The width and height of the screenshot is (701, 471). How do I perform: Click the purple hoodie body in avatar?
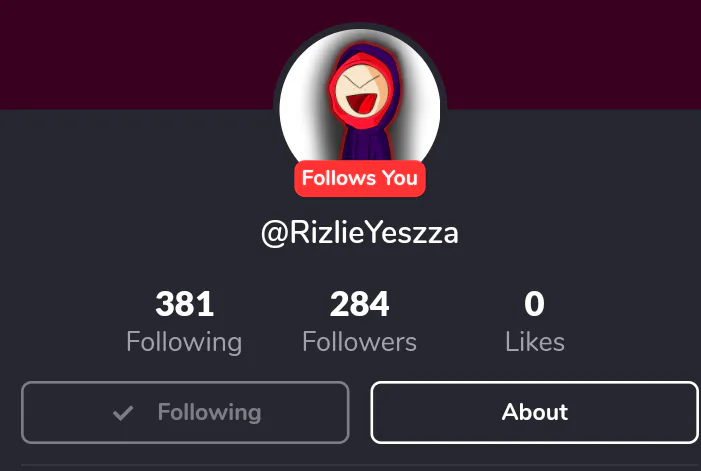[x=367, y=143]
